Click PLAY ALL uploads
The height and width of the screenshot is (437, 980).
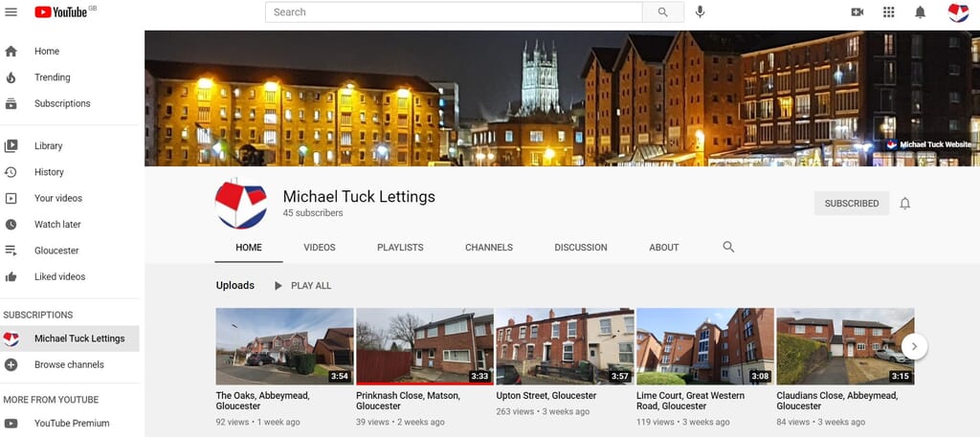click(303, 286)
